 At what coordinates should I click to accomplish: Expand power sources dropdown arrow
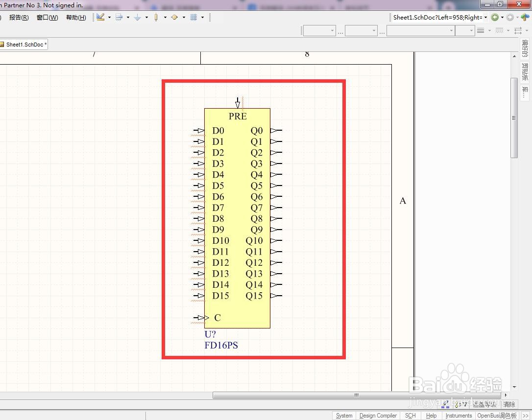(146, 17)
